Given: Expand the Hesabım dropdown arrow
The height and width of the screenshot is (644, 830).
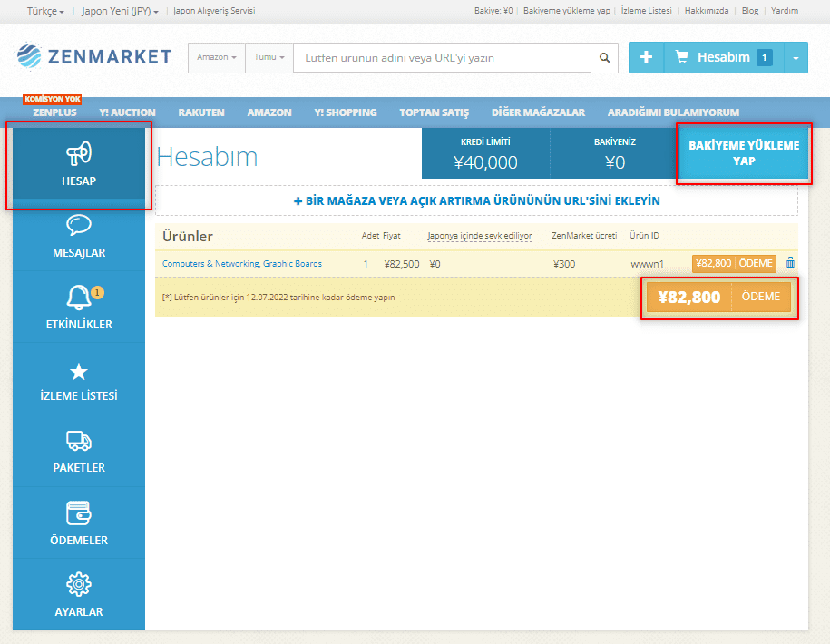Looking at the screenshot, I should pyautogui.click(x=796, y=58).
